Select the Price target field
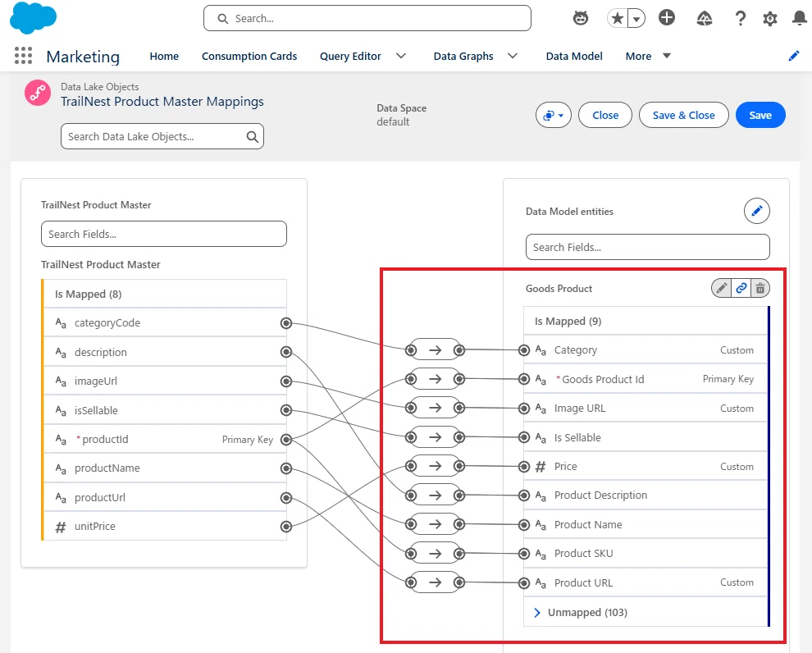This screenshot has width=812, height=653. 645,467
